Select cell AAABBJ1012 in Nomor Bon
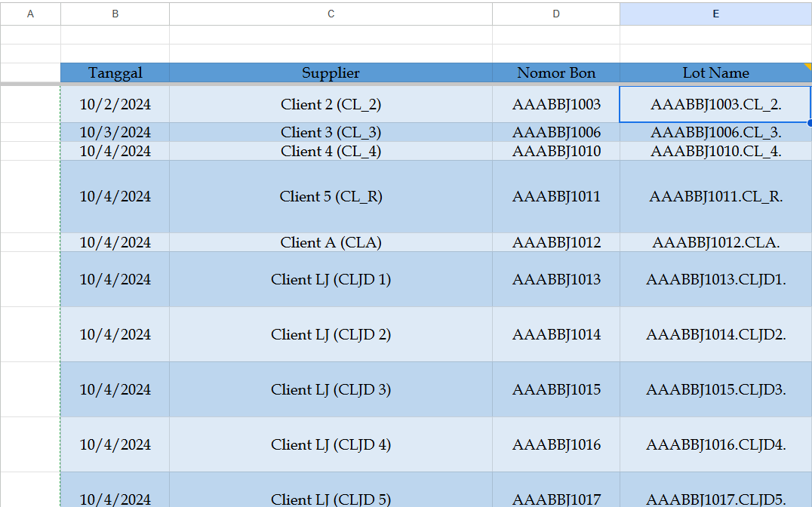Screen dimensions: 812x507 [556, 242]
